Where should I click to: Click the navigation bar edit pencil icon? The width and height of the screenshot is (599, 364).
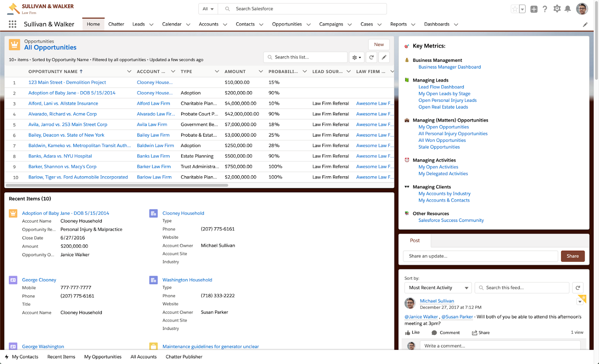tap(585, 25)
